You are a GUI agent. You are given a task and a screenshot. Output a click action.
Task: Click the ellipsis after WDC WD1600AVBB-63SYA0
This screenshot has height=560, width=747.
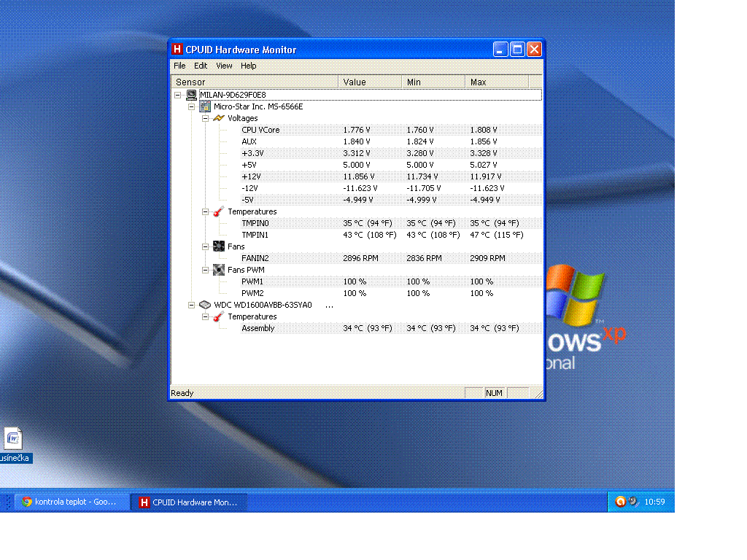pos(329,306)
